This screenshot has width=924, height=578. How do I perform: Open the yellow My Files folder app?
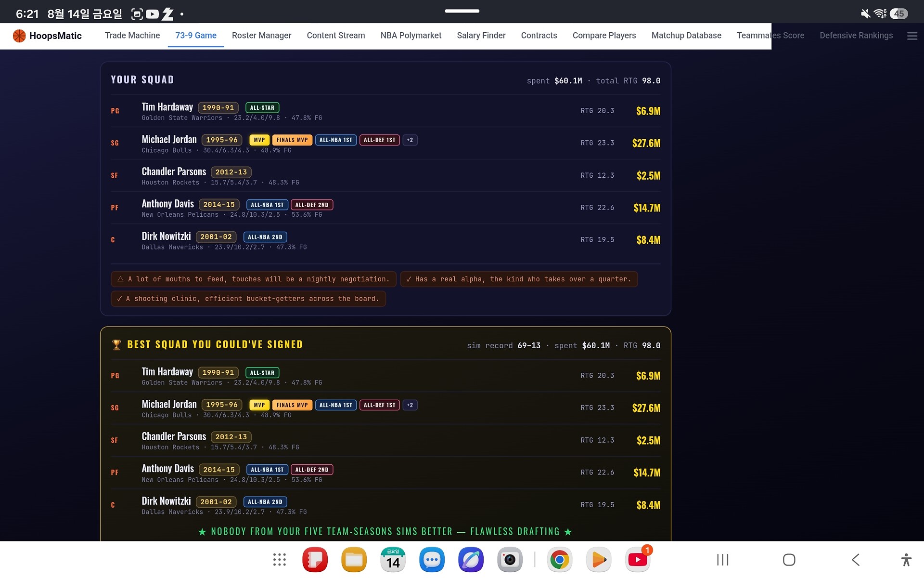[x=354, y=560]
